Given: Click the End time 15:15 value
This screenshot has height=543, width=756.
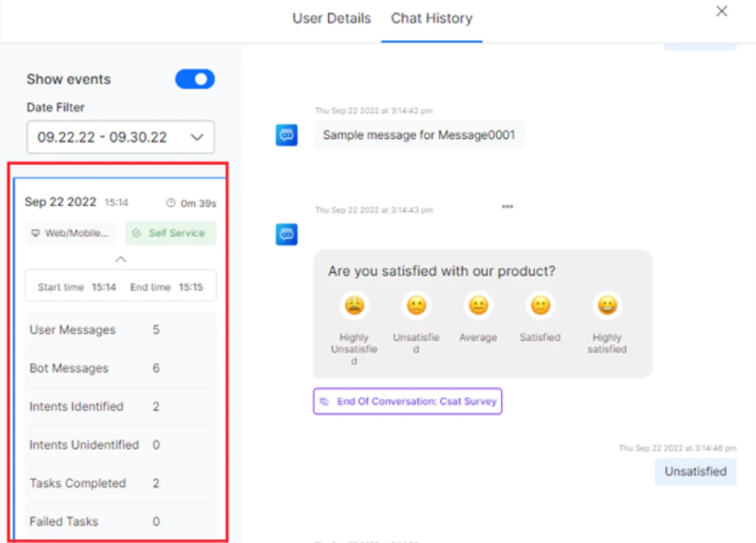Looking at the screenshot, I should tap(191, 287).
